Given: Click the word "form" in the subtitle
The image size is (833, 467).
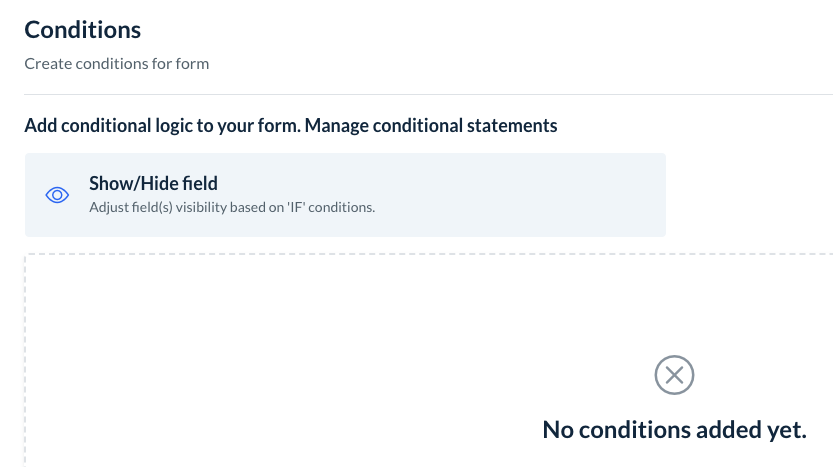Looking at the screenshot, I should click(196, 64).
